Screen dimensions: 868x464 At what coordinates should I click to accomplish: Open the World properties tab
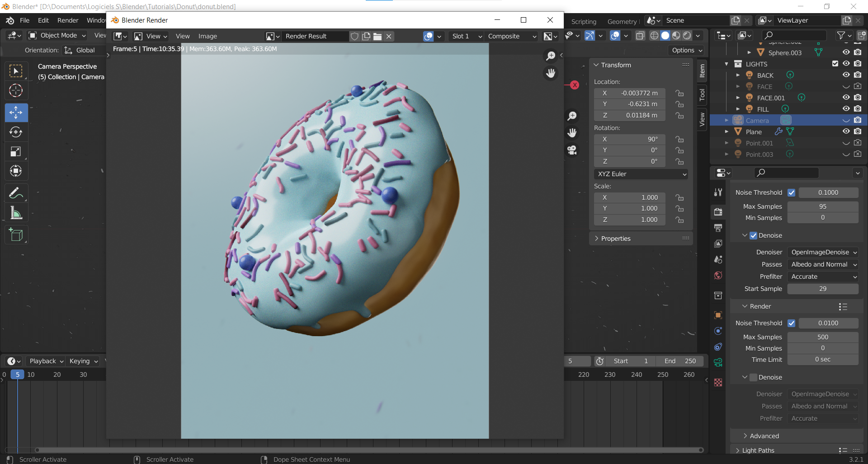[x=718, y=276]
